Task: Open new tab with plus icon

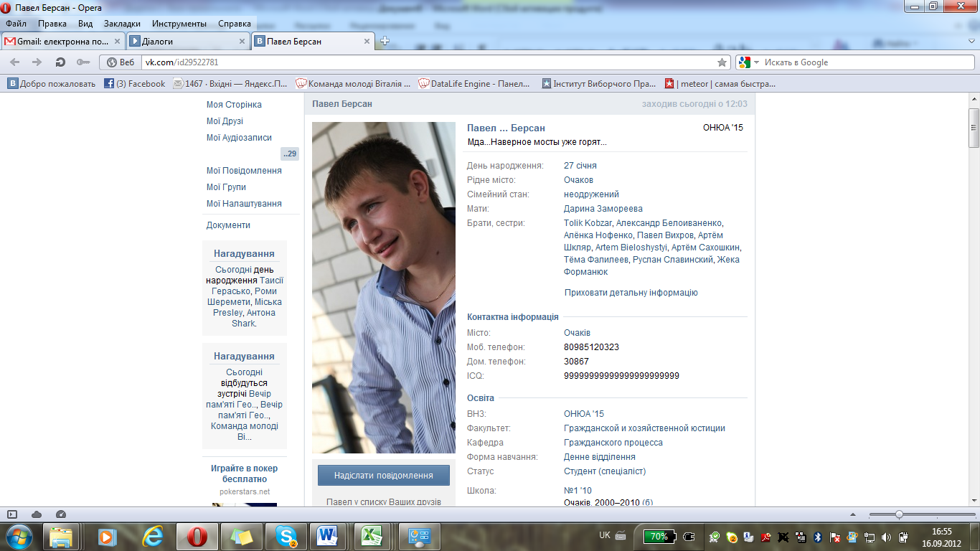Action: 385,41
